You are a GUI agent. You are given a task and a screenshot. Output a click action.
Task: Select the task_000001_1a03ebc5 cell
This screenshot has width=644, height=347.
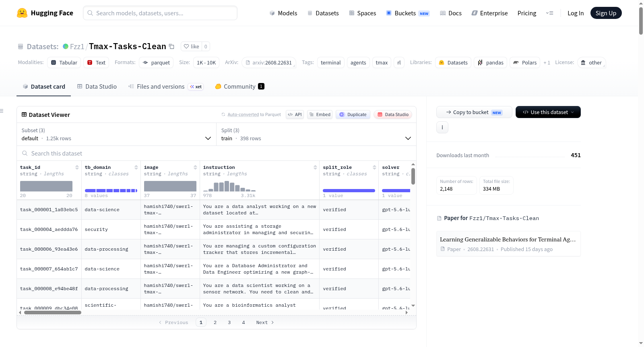coord(49,210)
